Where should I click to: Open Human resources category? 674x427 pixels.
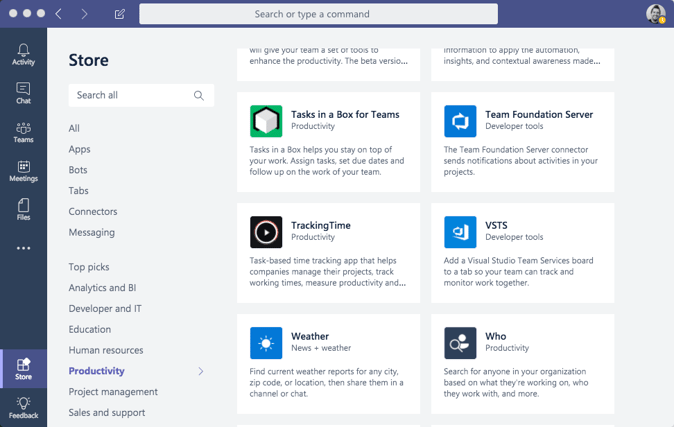[106, 350]
